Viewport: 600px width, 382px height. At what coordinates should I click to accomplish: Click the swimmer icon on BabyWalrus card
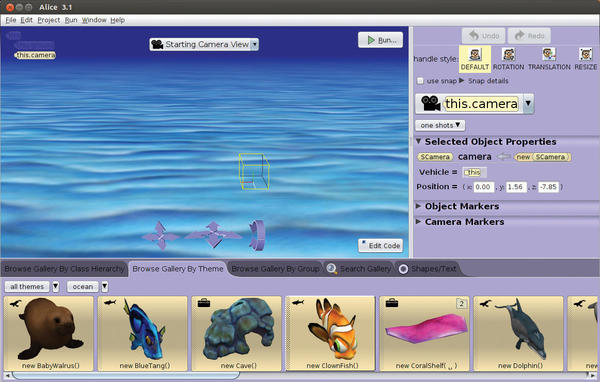15,304
